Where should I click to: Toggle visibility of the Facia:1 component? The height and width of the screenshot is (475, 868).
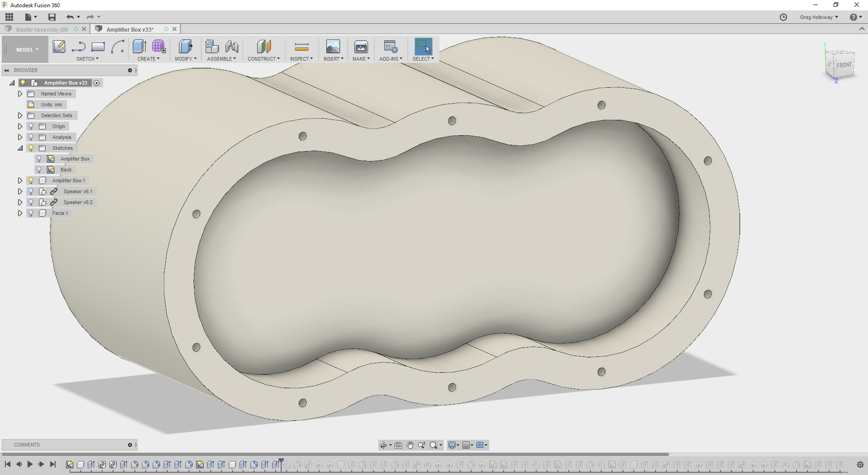pyautogui.click(x=30, y=213)
